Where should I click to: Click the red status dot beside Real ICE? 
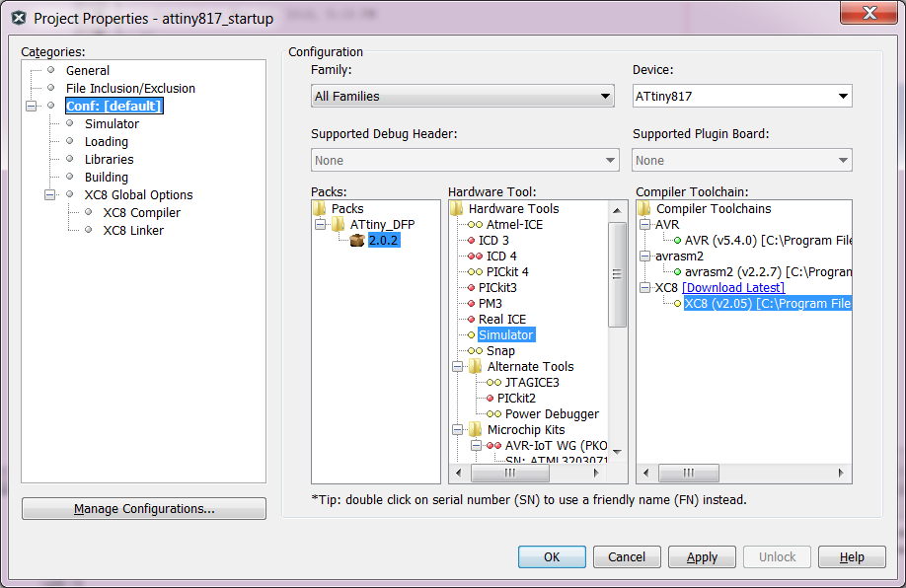point(471,320)
